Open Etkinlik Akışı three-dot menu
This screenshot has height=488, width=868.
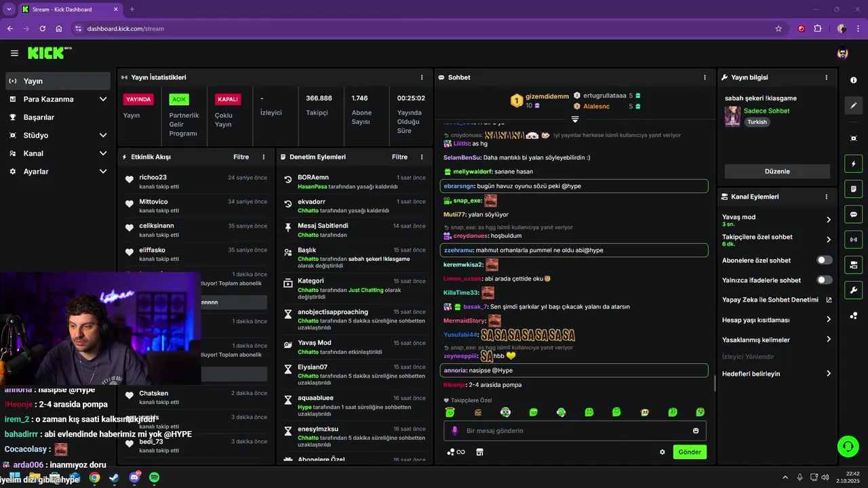264,157
